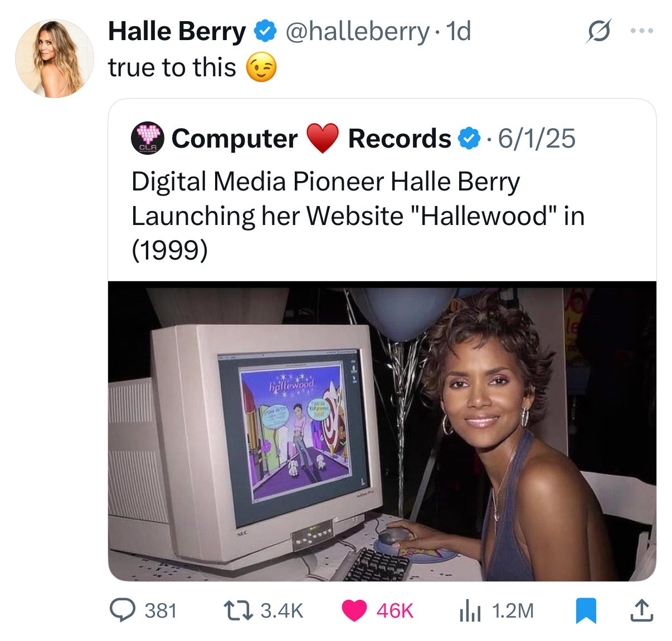672x641 pixels.
Task: Remove bookmark with blue bookmark icon
Action: click(586, 610)
